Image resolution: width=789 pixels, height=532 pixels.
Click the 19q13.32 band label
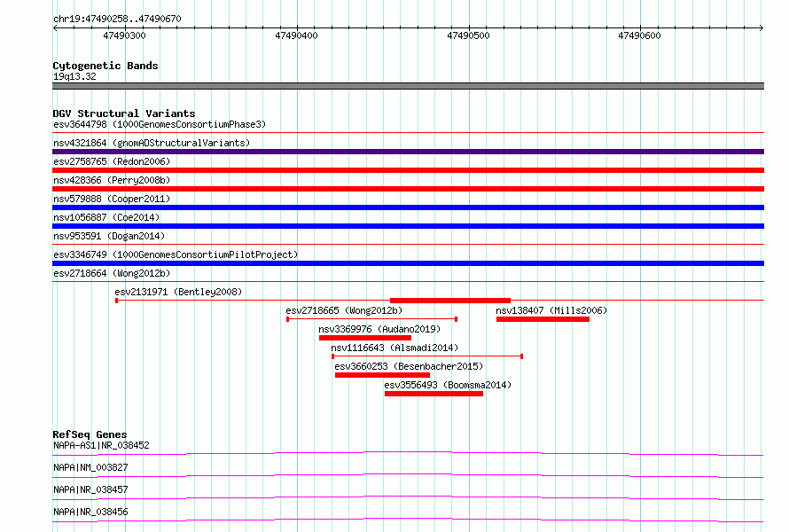tap(74, 76)
